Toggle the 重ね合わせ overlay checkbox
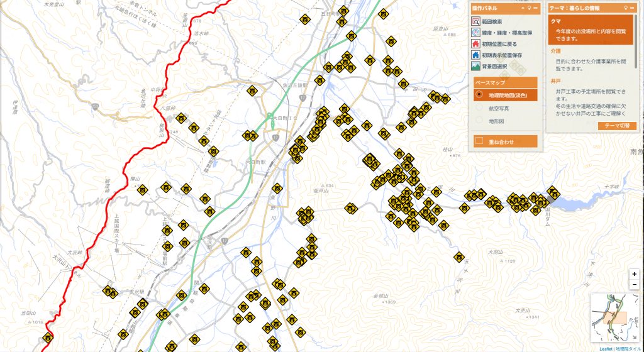The height and width of the screenshot is (352, 644). click(x=479, y=141)
